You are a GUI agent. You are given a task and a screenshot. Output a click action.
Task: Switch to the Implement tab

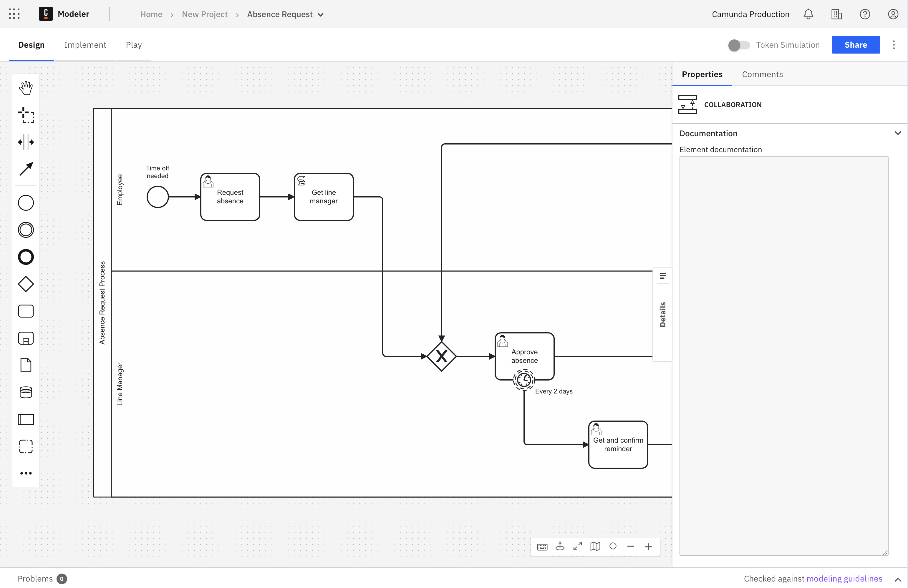coord(85,45)
